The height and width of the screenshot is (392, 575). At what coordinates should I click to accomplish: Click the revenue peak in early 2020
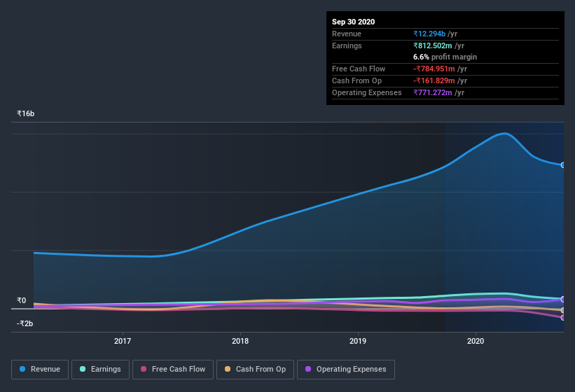pos(505,134)
